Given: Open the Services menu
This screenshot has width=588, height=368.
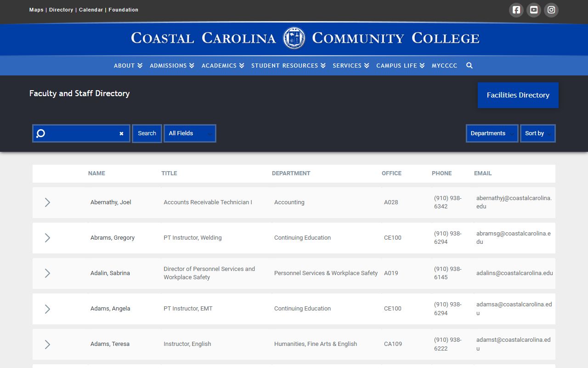Looking at the screenshot, I should (x=351, y=65).
